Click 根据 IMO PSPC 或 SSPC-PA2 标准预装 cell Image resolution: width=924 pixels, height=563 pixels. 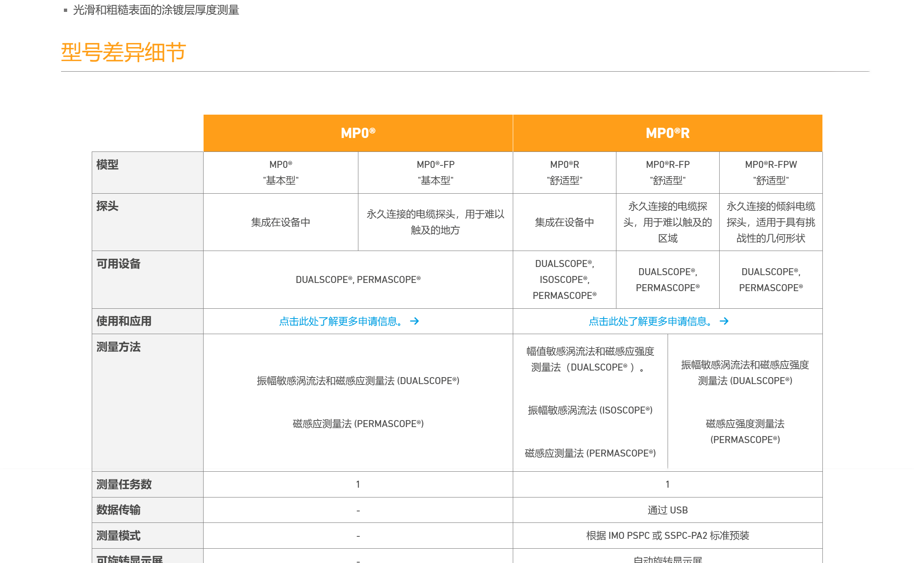click(x=668, y=536)
